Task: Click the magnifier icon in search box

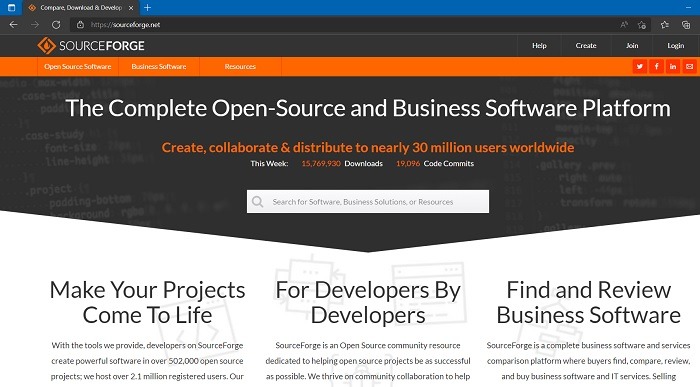Action: pos(258,202)
